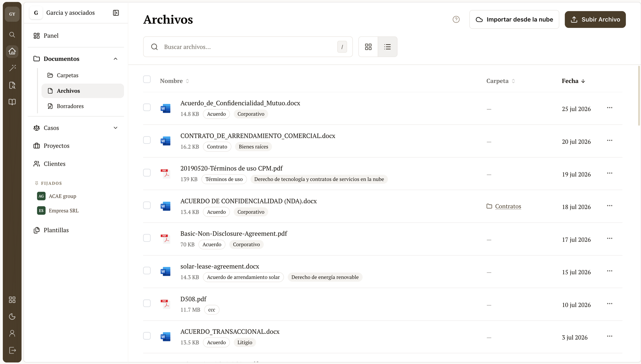
Task: Go to Proyectos in the sidebar
Action: coord(76,146)
